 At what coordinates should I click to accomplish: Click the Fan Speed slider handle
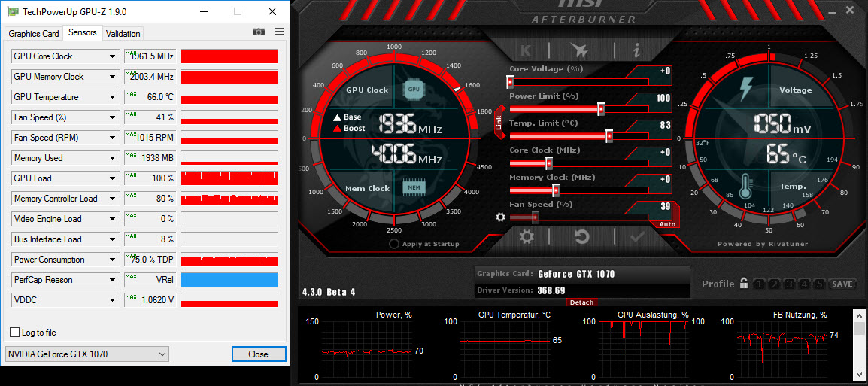536,217
